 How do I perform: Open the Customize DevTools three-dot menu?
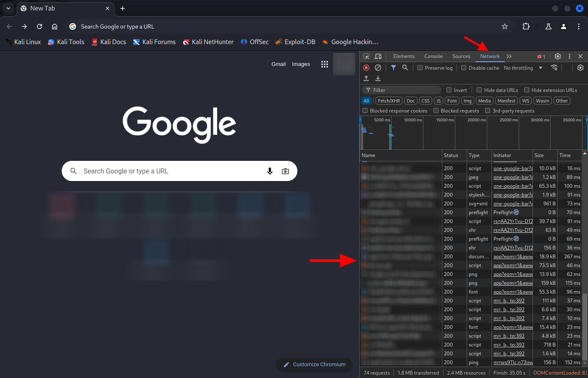pos(570,56)
